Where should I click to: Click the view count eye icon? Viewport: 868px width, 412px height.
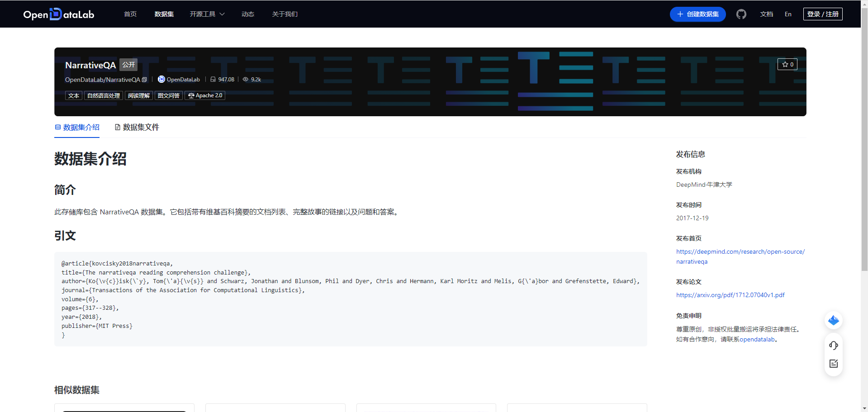(x=246, y=79)
